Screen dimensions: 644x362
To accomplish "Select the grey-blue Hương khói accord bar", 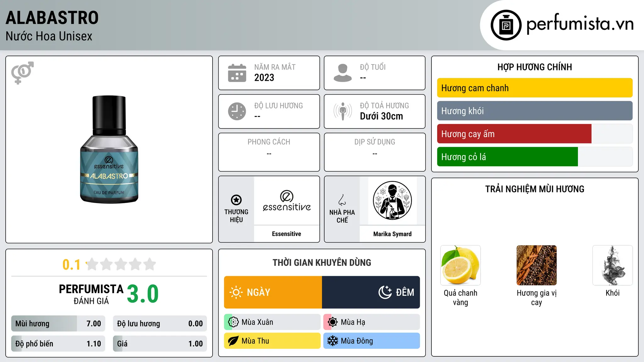I will click(x=535, y=111).
